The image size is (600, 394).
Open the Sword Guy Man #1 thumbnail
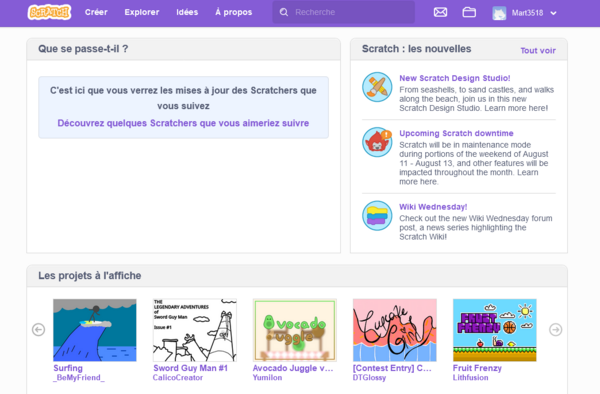[x=195, y=330]
